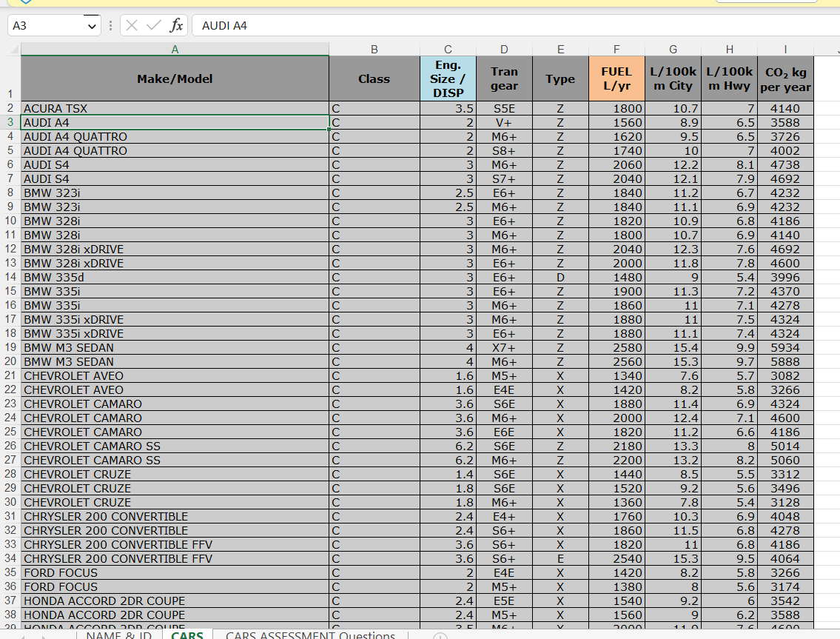Image resolution: width=840 pixels, height=639 pixels.
Task: Click the formula bar showing AUDI A4
Action: pyautogui.click(x=514, y=26)
